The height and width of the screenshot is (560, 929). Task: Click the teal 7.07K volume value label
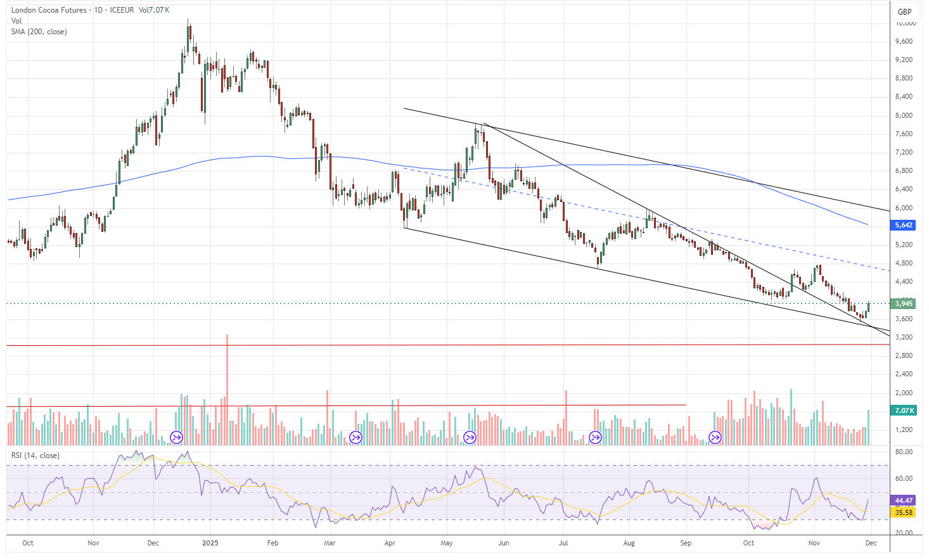pyautogui.click(x=904, y=410)
